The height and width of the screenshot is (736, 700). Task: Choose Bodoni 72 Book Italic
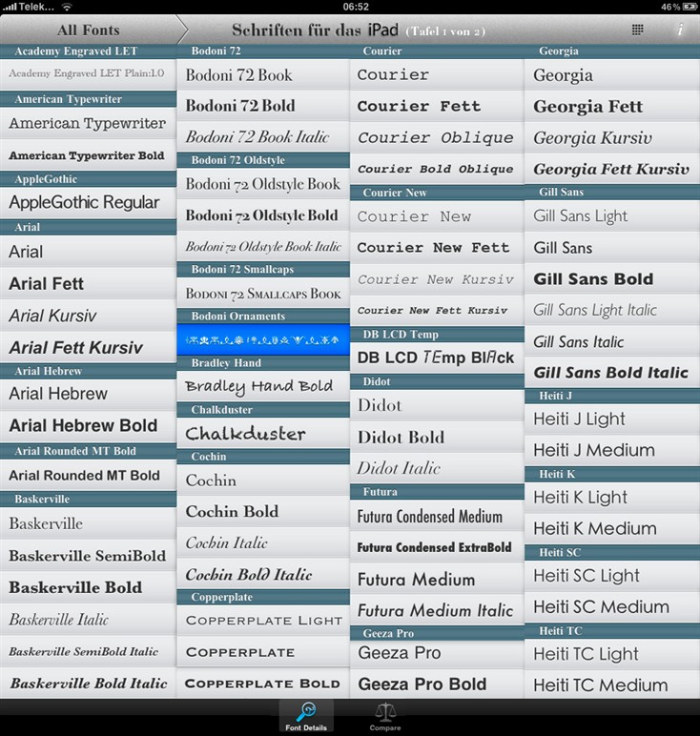[263, 136]
